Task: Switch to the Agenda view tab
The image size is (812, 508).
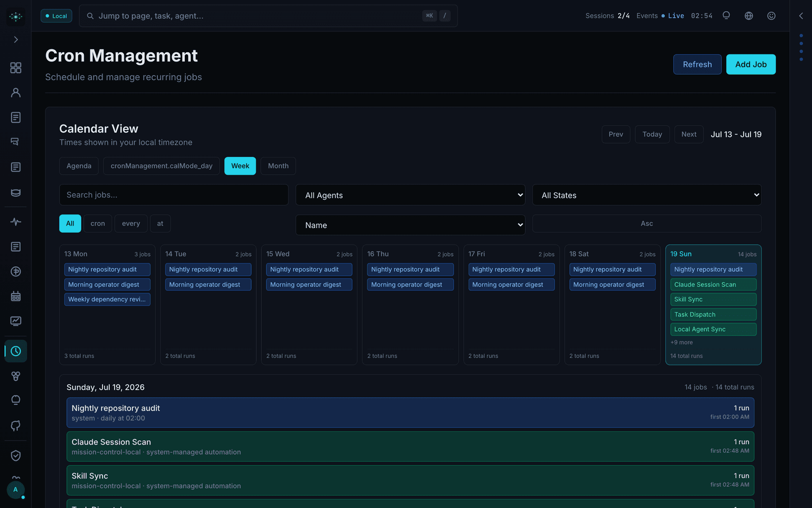Action: tap(79, 166)
